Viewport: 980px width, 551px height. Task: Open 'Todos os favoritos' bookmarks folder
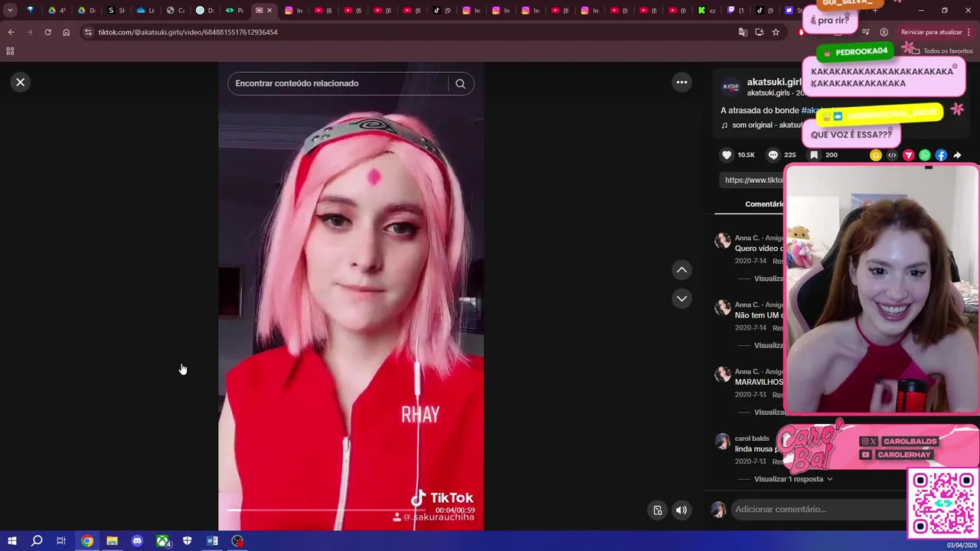click(942, 51)
